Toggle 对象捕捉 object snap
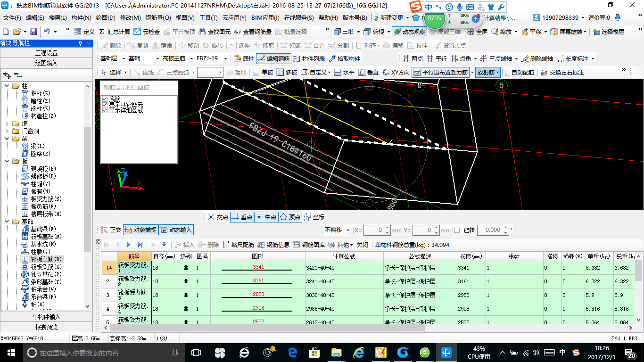The width and height of the screenshot is (644, 362). [140, 230]
